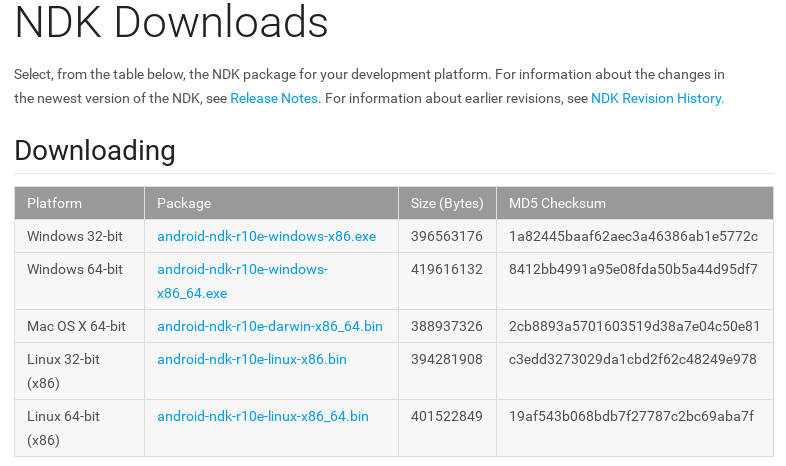Click the Mac OS X MD5 checksum
The height and width of the screenshot is (466, 786).
pos(634,326)
